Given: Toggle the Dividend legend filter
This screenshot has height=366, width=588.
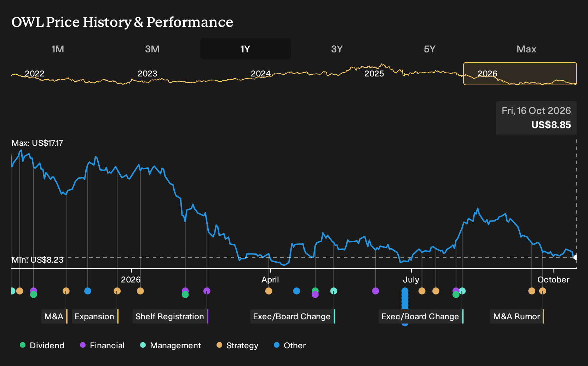Looking at the screenshot, I should 42,345.
